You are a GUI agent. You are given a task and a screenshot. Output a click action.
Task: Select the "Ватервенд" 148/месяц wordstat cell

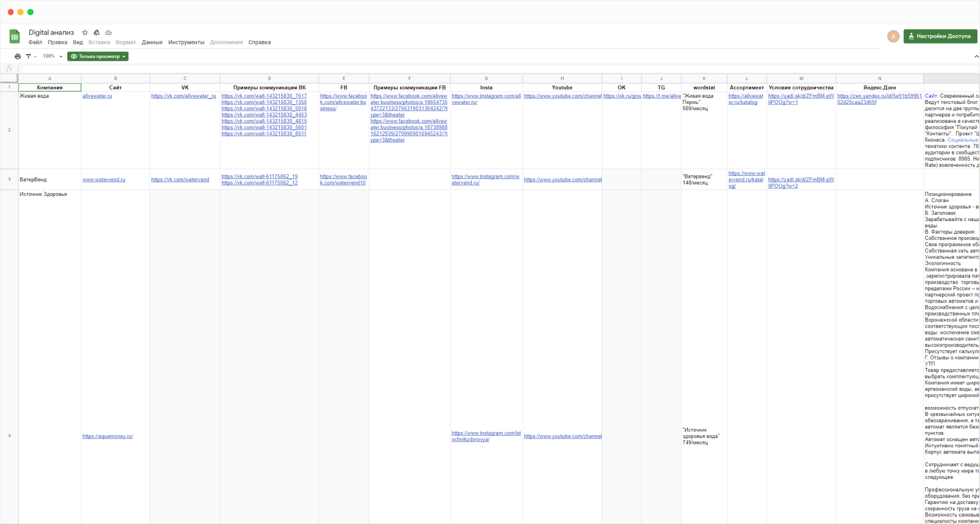(704, 180)
